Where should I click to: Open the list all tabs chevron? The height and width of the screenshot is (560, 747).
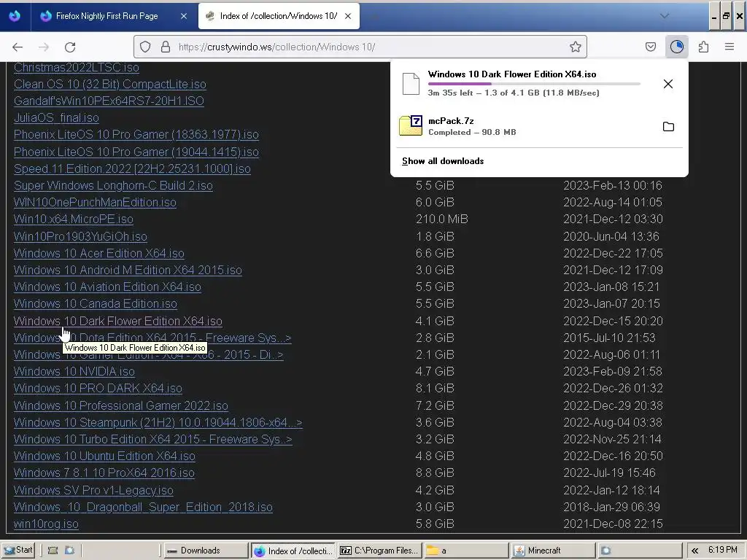click(x=664, y=16)
